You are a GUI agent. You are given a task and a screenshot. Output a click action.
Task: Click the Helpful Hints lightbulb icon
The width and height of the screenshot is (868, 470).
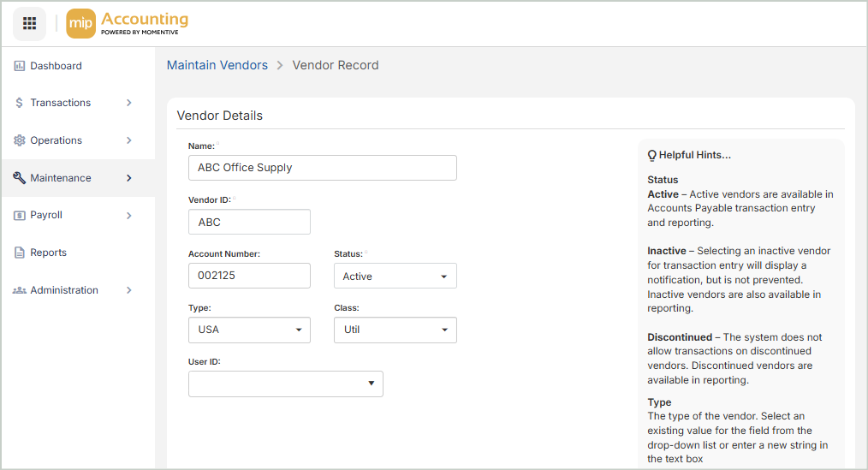(x=651, y=155)
